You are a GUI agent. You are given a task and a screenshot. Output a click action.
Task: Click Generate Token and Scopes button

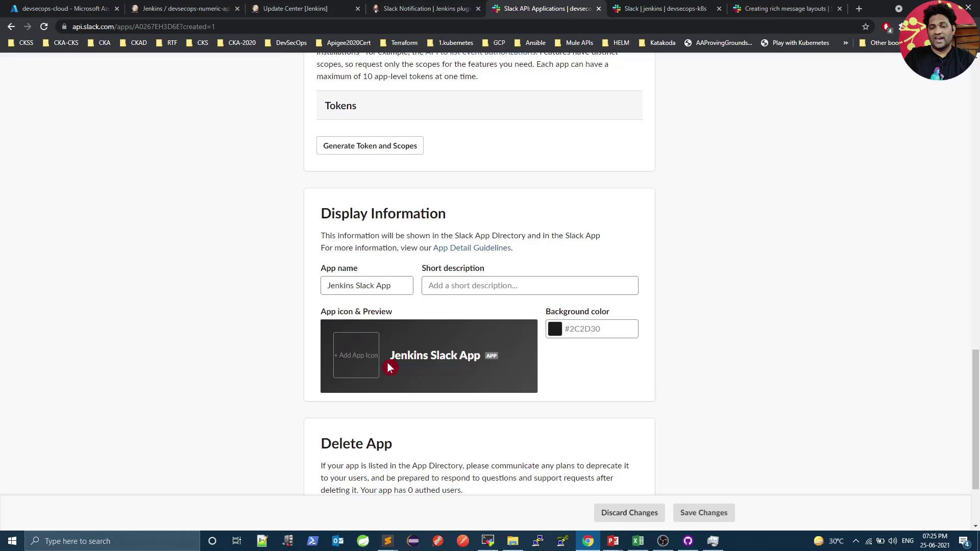pyautogui.click(x=370, y=146)
